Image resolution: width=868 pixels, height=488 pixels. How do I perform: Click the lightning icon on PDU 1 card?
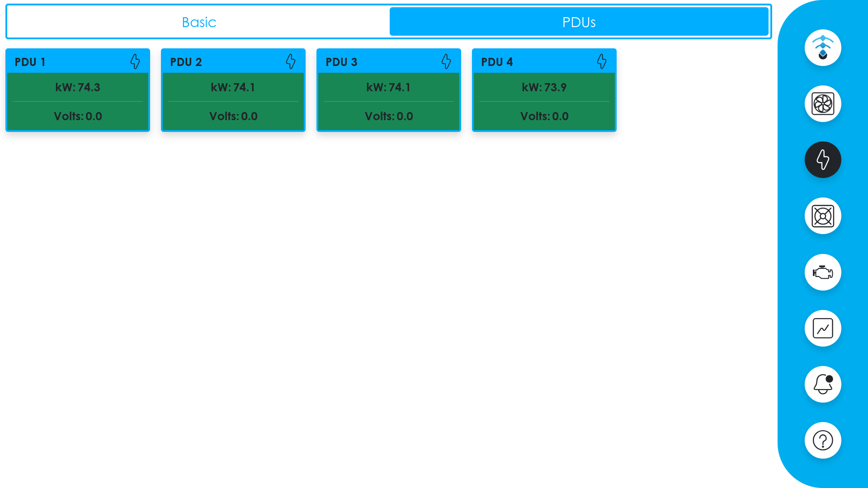[135, 61]
